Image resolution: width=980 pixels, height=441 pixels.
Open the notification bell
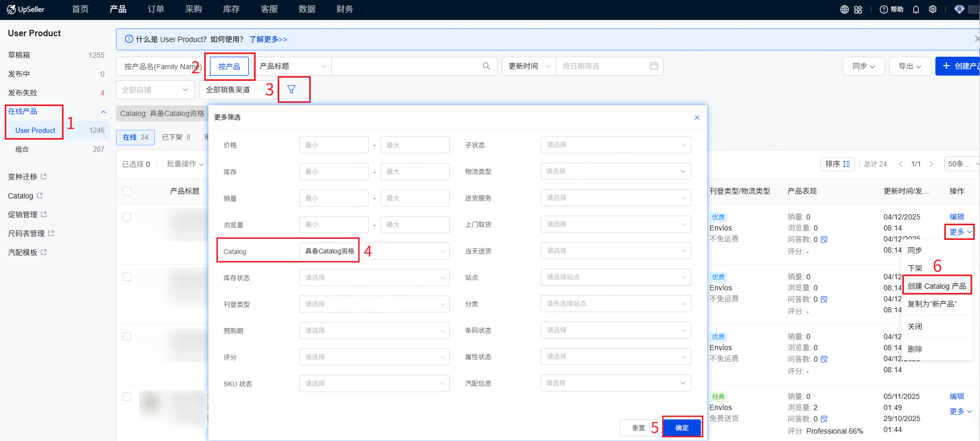916,9
